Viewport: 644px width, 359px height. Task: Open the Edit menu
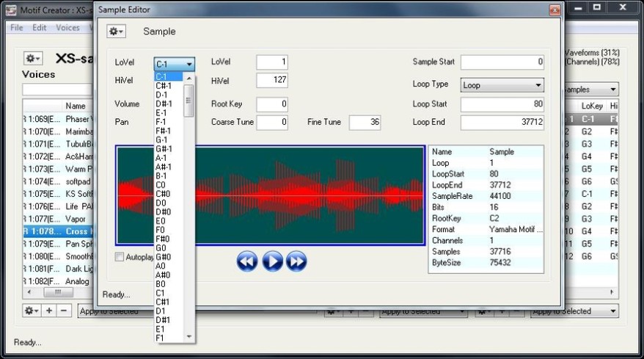pyautogui.click(x=40, y=28)
